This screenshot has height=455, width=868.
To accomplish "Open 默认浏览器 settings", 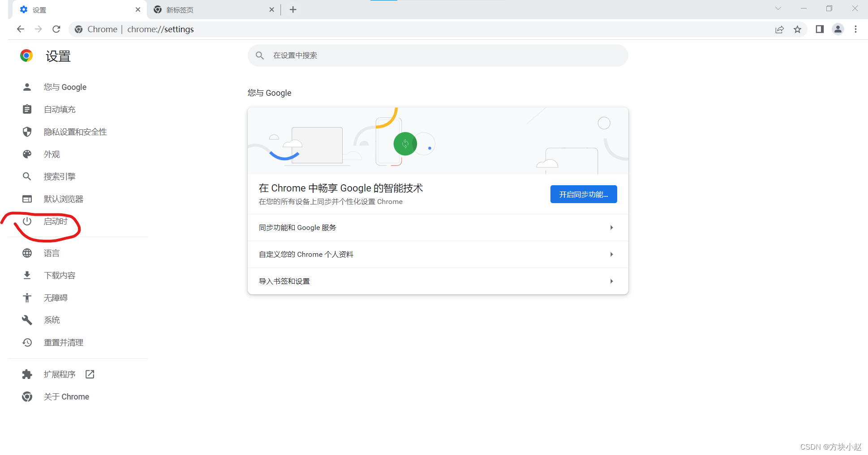I will [64, 199].
